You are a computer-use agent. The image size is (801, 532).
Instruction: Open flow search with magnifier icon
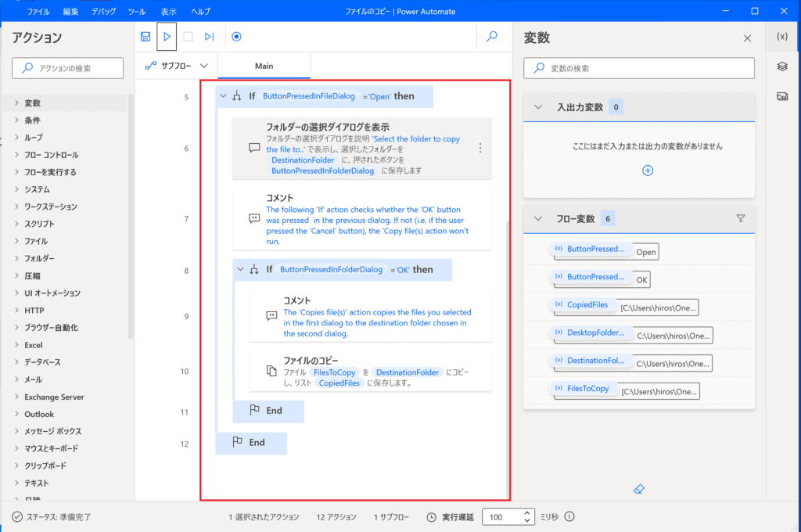[x=492, y=37]
